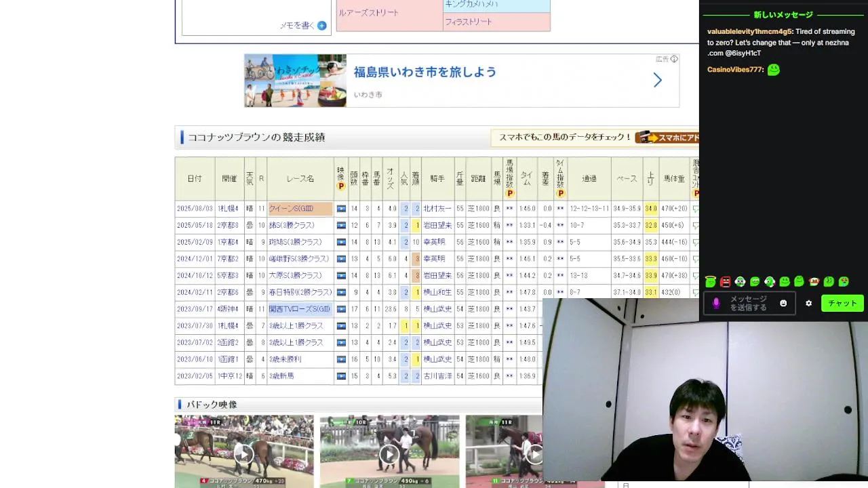Click the フィラストリート pedigree link

[469, 22]
